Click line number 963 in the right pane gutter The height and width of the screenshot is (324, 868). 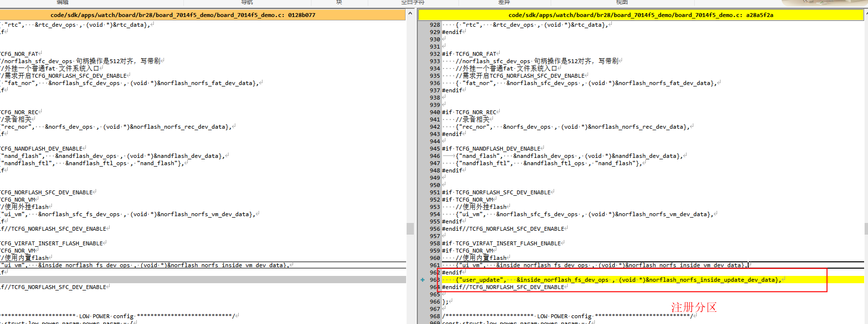(435, 280)
